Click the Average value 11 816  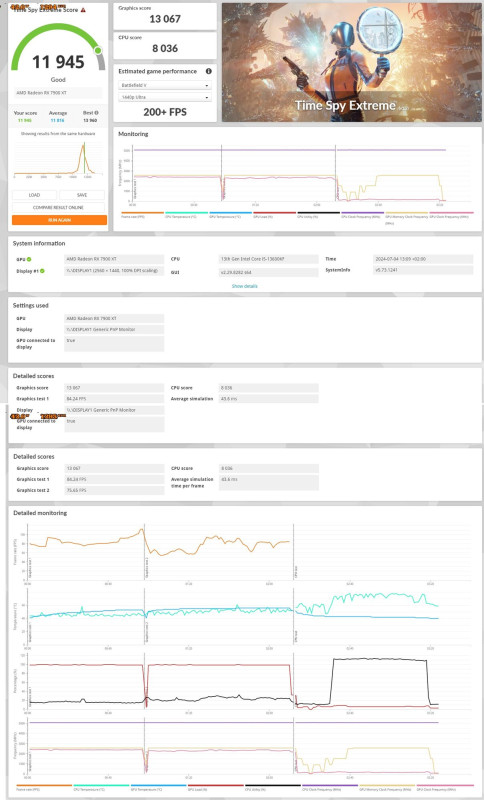pyautogui.click(x=58, y=120)
